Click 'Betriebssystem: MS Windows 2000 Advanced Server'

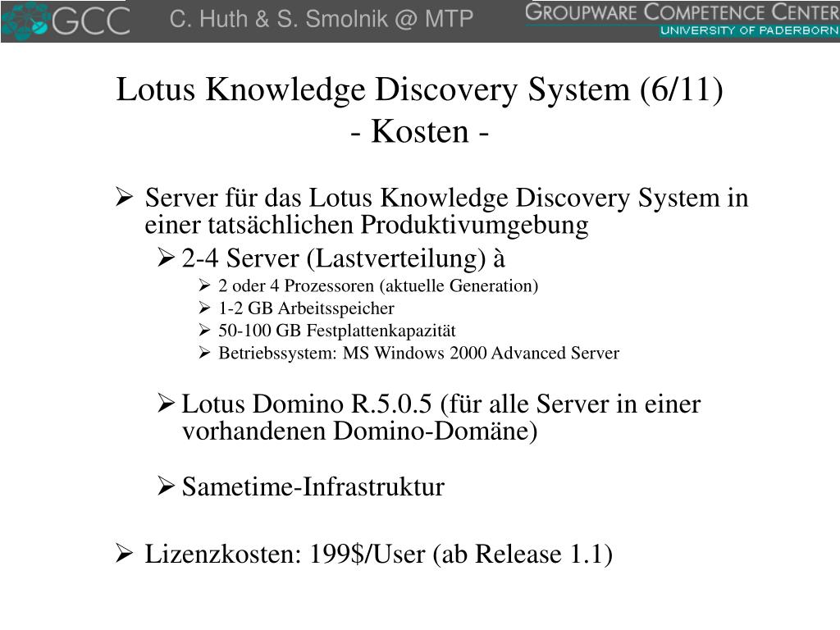click(x=419, y=353)
